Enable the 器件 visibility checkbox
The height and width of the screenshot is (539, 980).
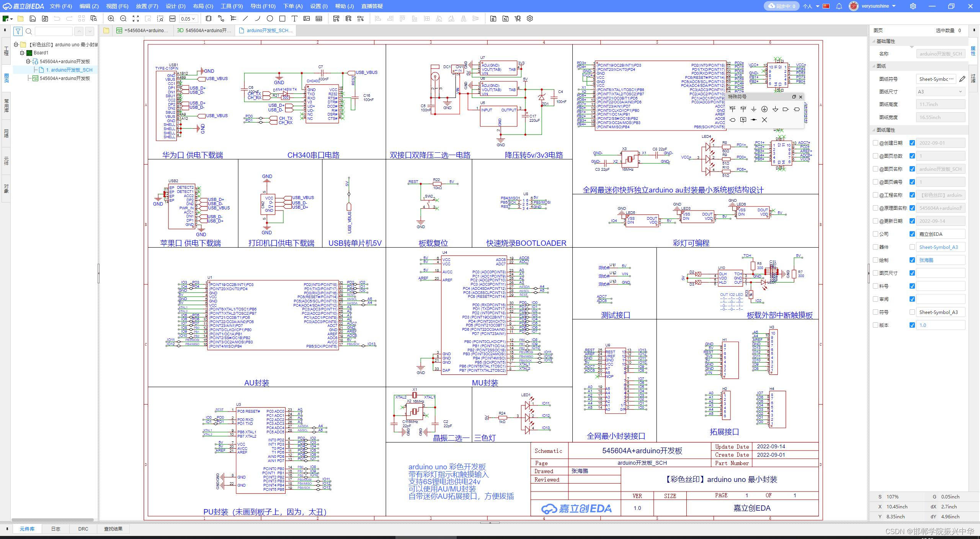pos(912,247)
